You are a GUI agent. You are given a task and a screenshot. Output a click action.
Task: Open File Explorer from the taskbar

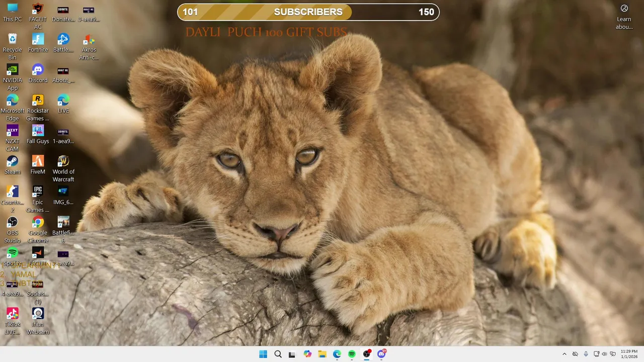[322, 354]
